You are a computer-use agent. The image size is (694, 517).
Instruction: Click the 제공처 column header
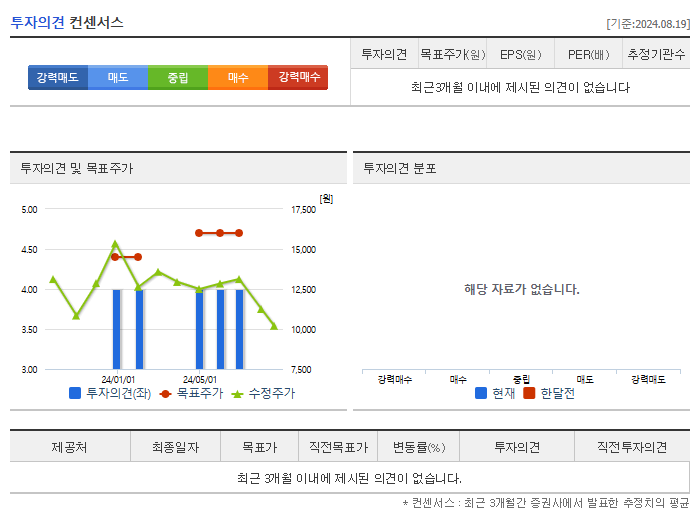(69, 447)
